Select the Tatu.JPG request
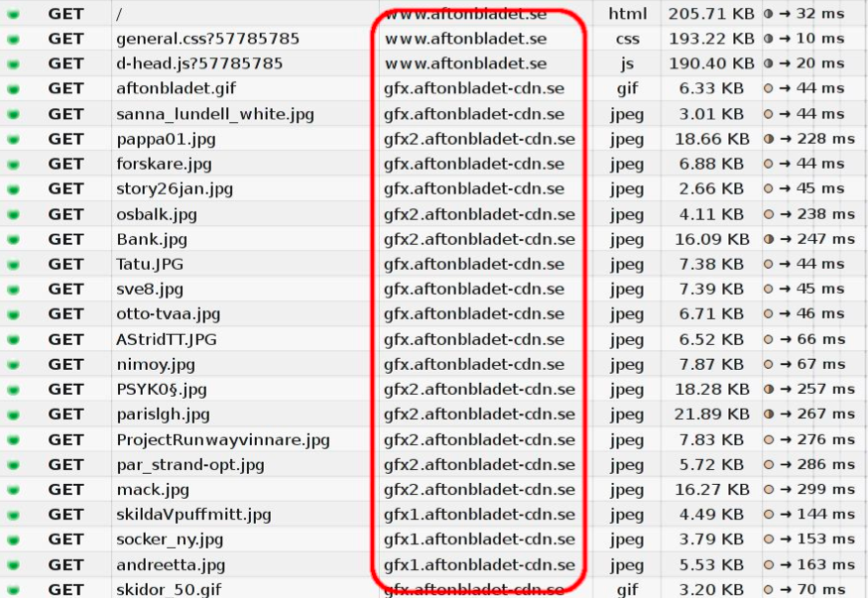The width and height of the screenshot is (868, 598). point(150,265)
